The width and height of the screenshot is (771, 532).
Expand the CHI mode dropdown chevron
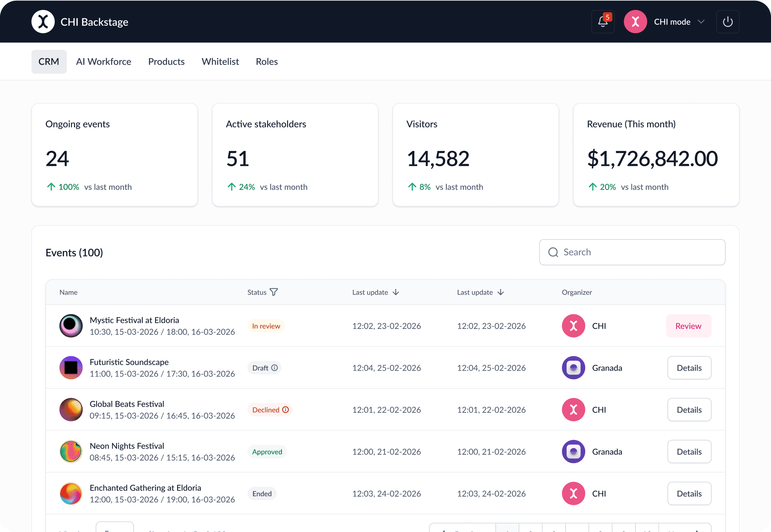point(701,22)
